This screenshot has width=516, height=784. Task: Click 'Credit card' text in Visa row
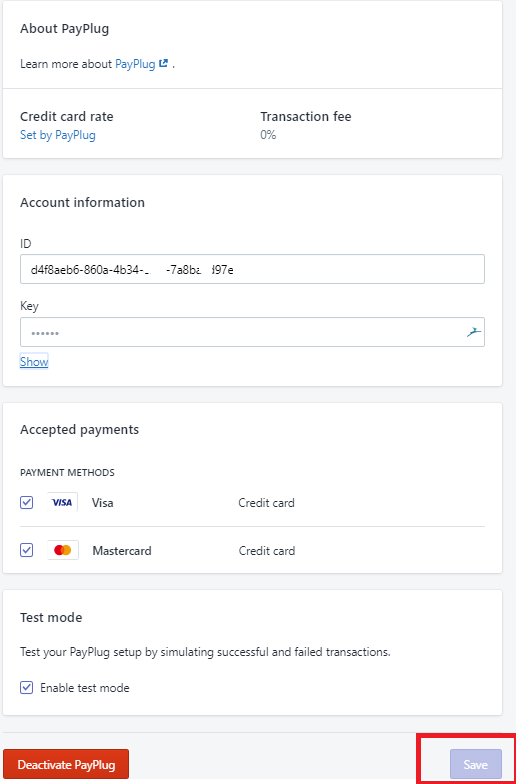tap(266, 502)
